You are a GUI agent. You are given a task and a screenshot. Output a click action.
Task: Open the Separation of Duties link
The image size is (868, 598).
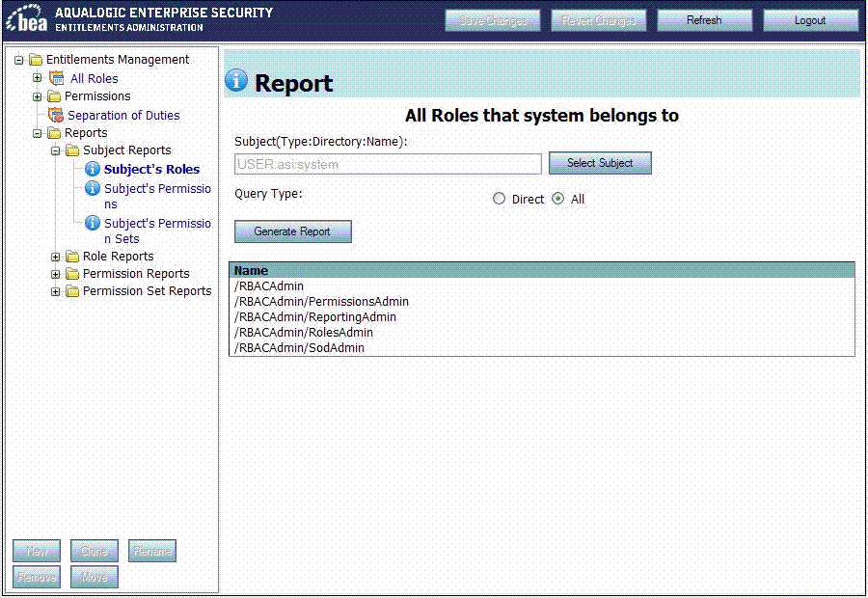123,115
